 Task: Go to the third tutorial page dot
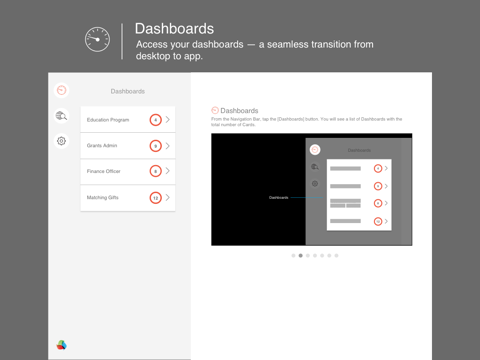(308, 256)
